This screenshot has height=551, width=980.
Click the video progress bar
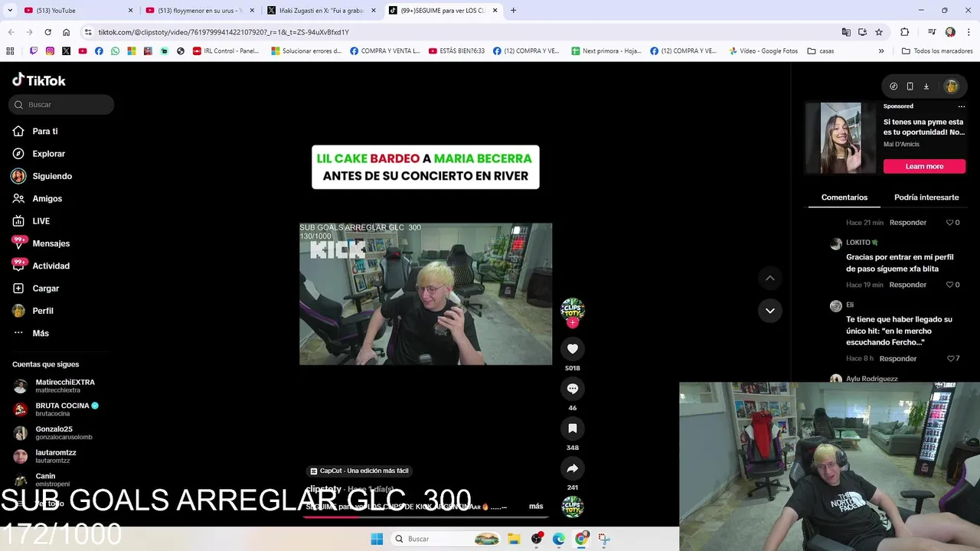(x=426, y=516)
